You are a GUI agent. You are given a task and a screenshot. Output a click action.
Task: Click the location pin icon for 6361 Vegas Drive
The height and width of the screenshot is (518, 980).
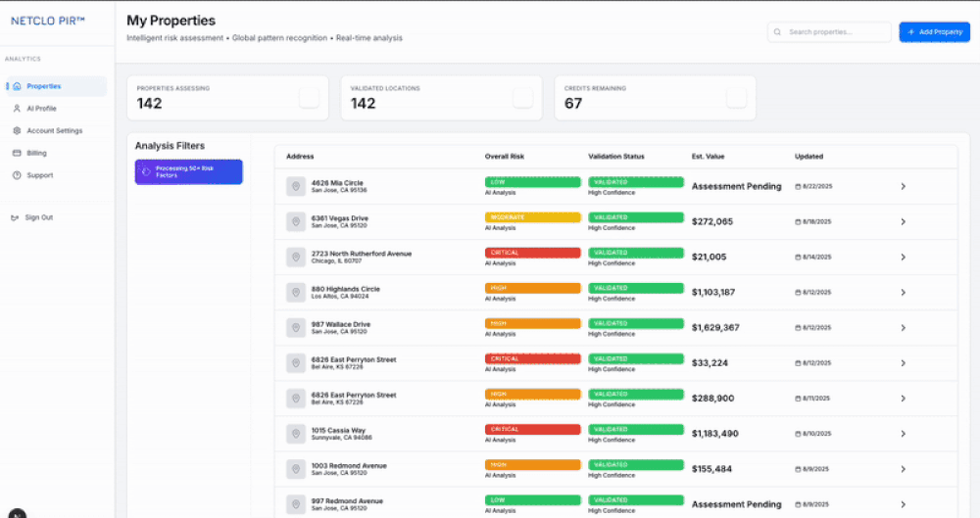[x=296, y=221]
